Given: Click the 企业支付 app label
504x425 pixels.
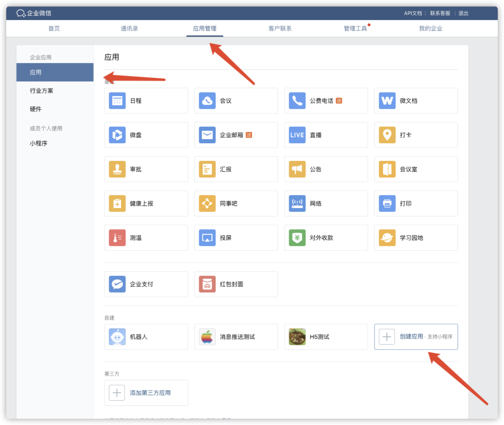Looking at the screenshot, I should 142,284.
